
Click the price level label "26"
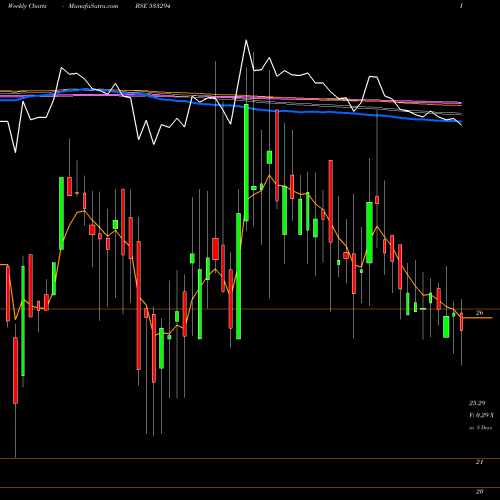click(x=479, y=313)
